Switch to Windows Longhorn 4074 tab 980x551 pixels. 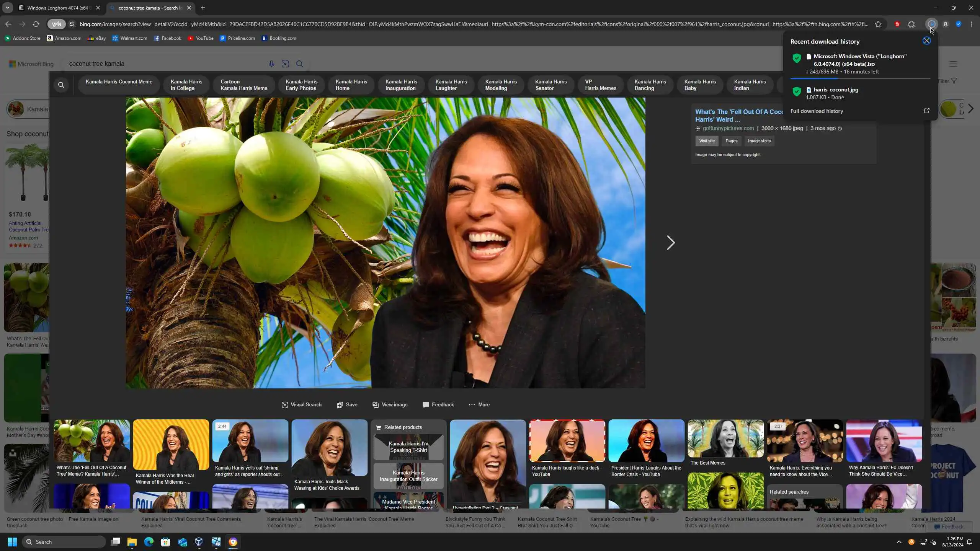pyautogui.click(x=59, y=8)
